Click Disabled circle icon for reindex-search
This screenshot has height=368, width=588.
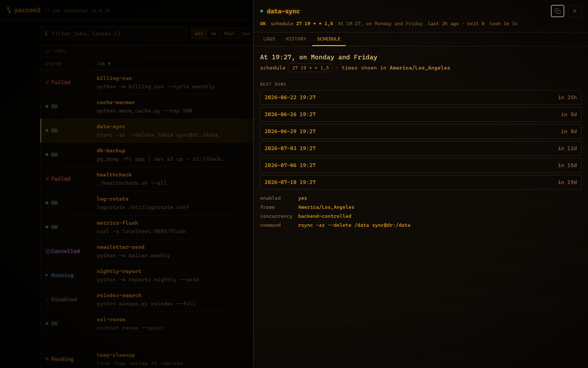tap(47, 299)
